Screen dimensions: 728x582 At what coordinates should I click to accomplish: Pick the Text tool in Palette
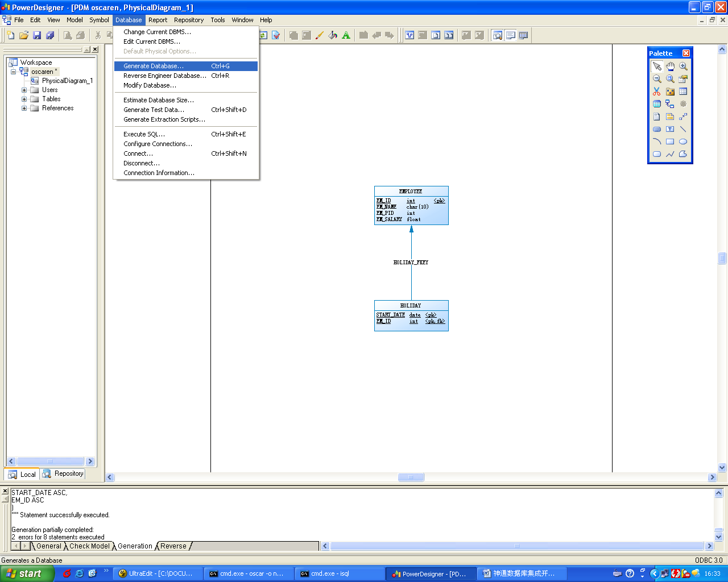point(670,129)
